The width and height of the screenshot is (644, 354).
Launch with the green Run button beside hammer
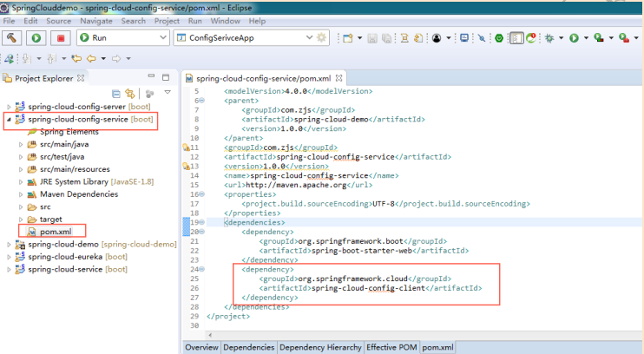pyautogui.click(x=36, y=38)
